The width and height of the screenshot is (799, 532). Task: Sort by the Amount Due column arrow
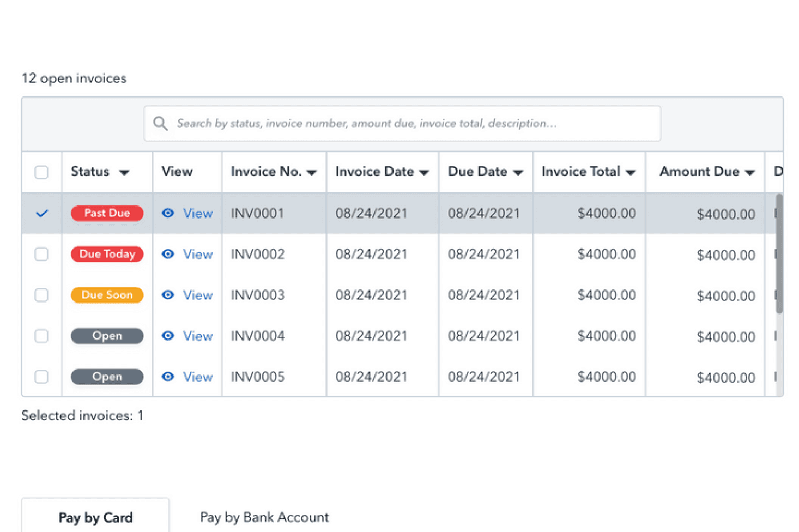pos(750,173)
